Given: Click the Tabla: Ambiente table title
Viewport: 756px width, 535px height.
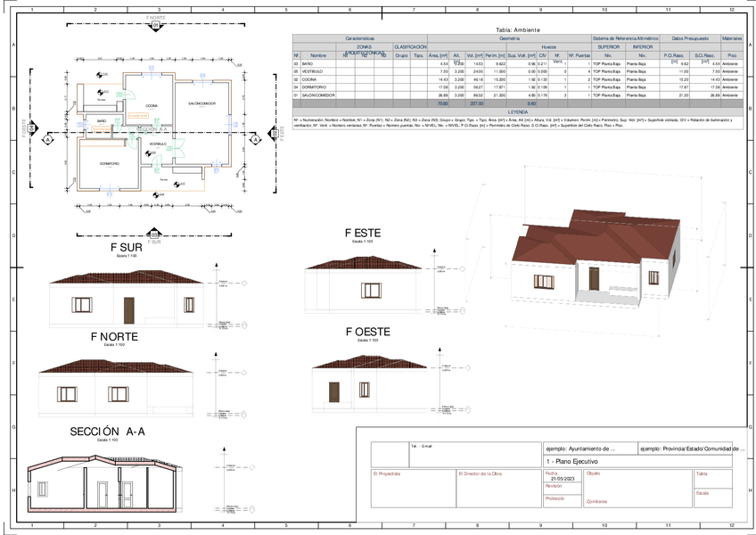Looking at the screenshot, I should [518, 30].
